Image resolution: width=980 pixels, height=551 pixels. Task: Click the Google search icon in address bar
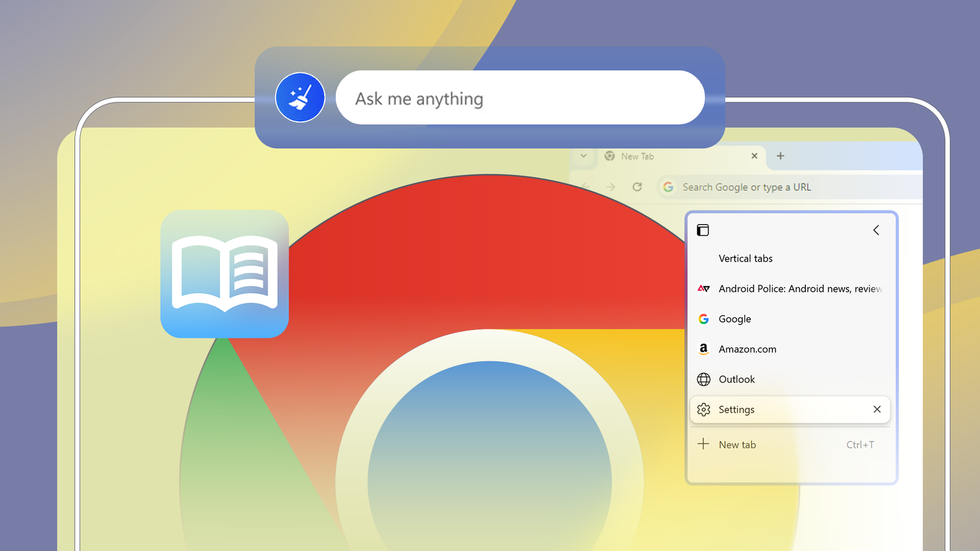coord(668,187)
